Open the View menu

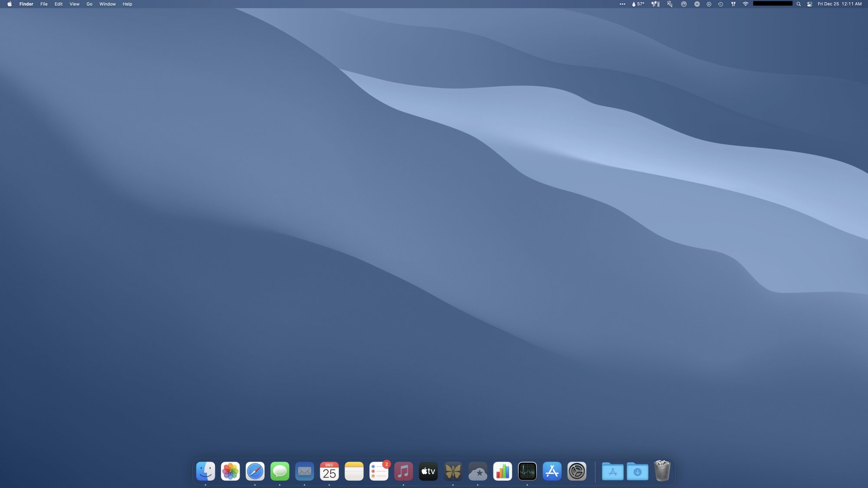click(x=74, y=4)
